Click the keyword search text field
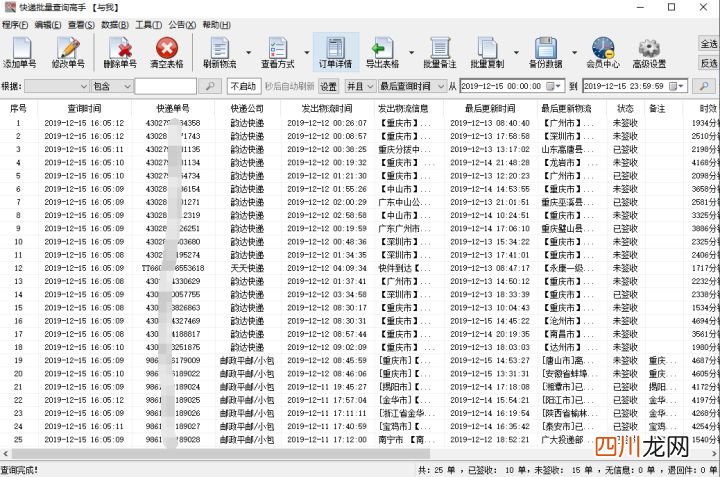 point(166,86)
